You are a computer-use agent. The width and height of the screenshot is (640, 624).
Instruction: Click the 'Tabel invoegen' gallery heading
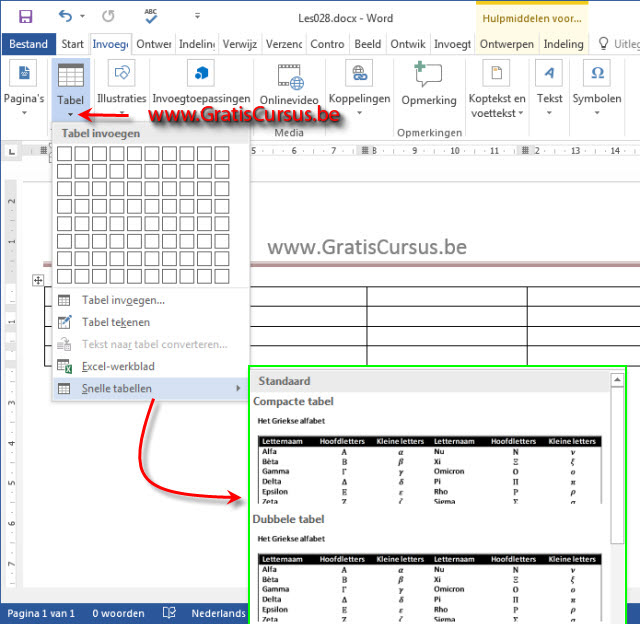pos(101,133)
